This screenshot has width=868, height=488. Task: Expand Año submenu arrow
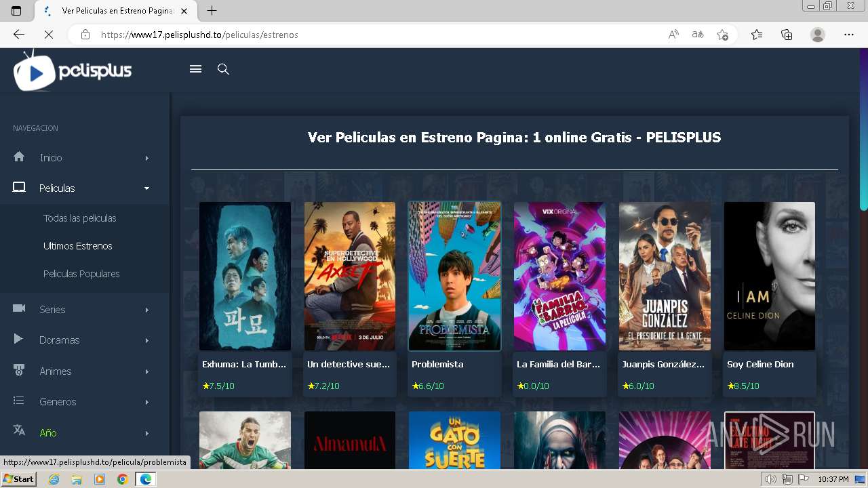point(146,433)
